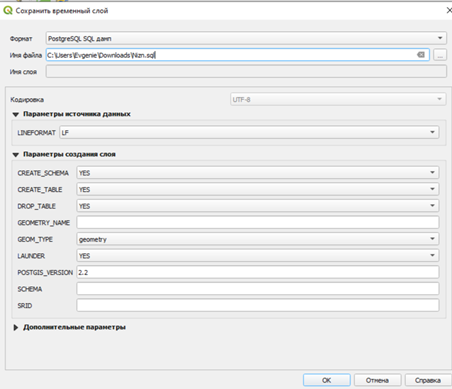Click the POSTGIS_VERSION field
The height and width of the screenshot is (389, 452).
point(258,272)
